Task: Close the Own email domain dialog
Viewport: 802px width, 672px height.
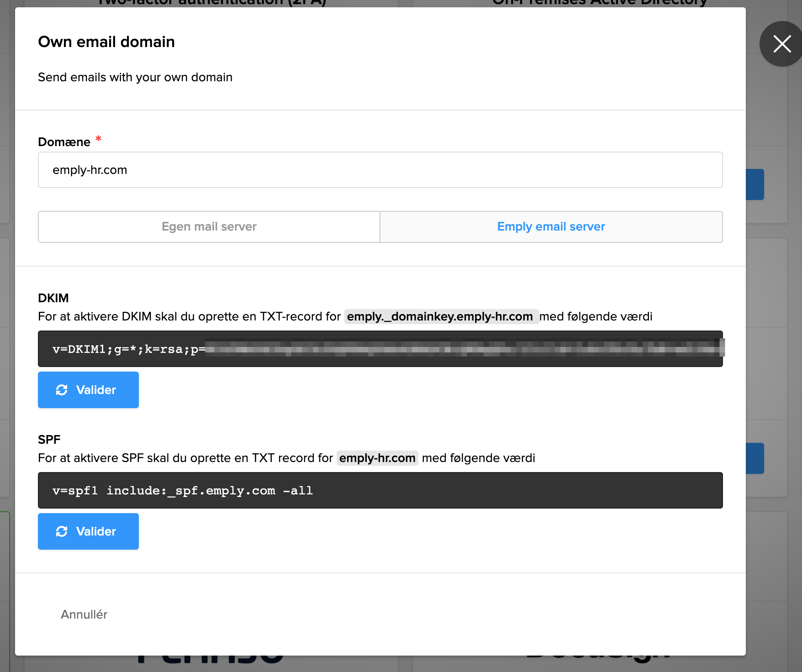Action: (x=781, y=44)
